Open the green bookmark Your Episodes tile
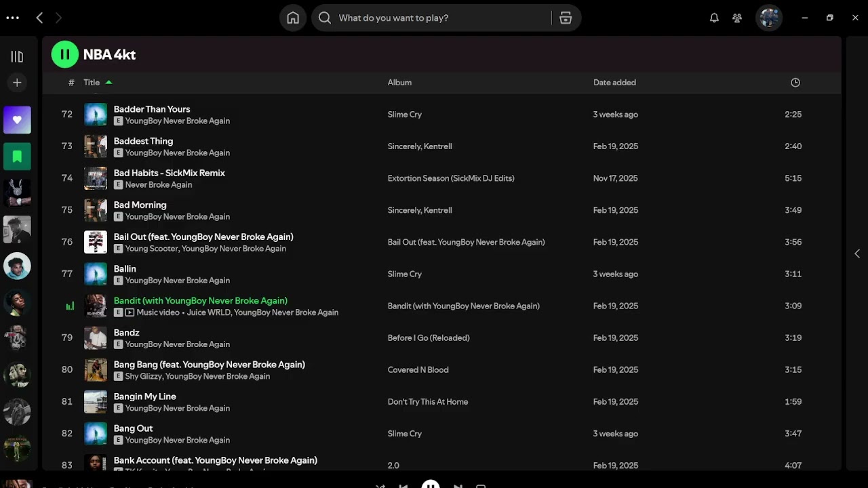 click(x=17, y=157)
